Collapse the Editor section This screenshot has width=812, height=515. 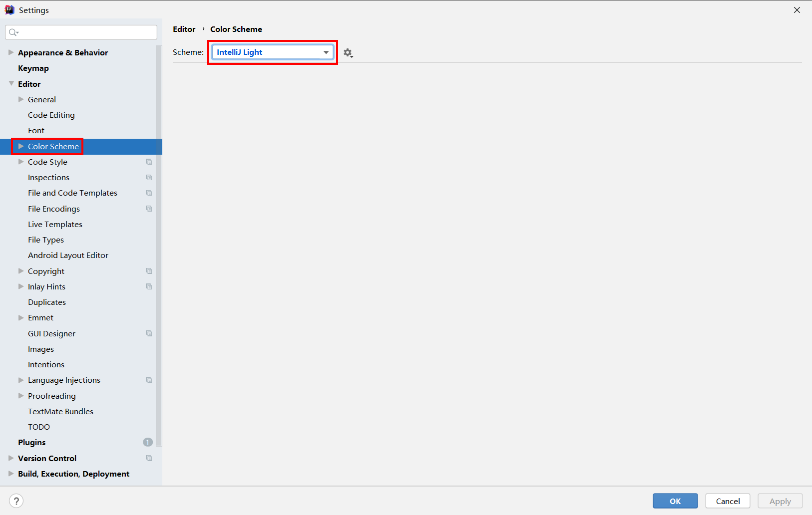(11, 83)
